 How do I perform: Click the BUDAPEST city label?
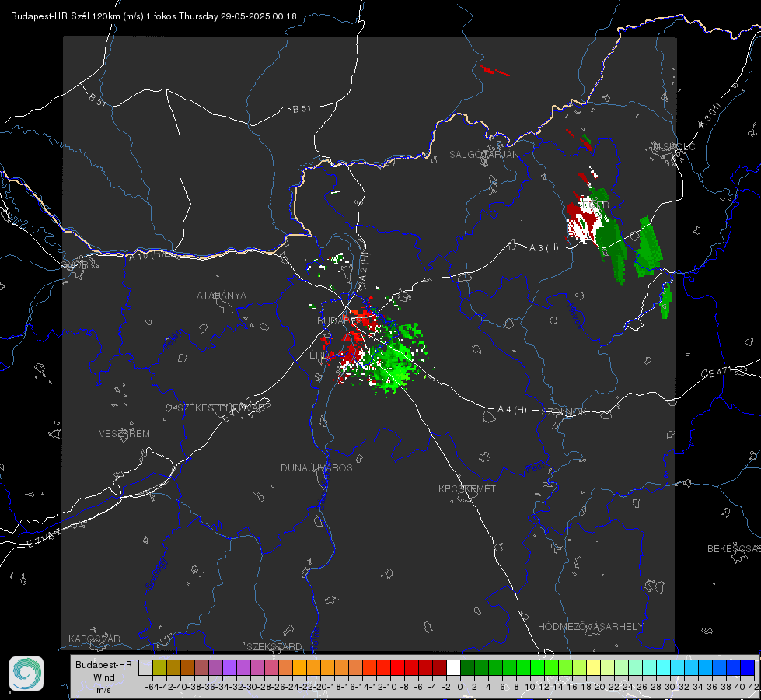tap(342, 320)
